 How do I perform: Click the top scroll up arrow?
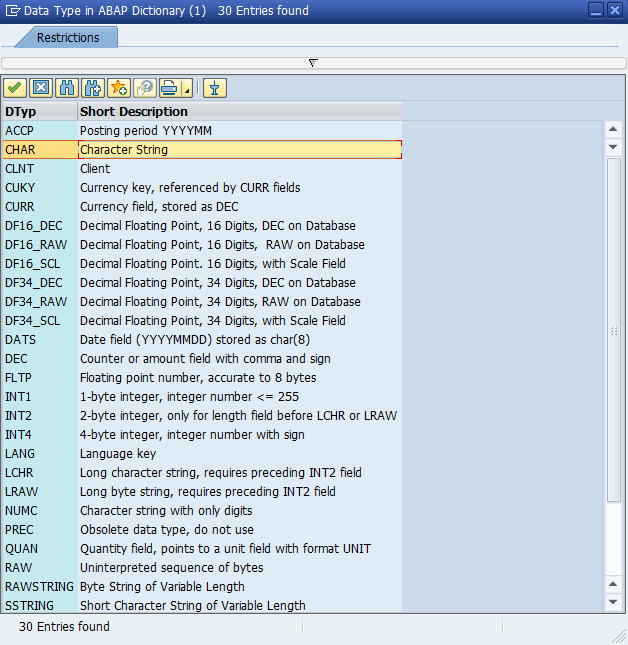pos(613,129)
